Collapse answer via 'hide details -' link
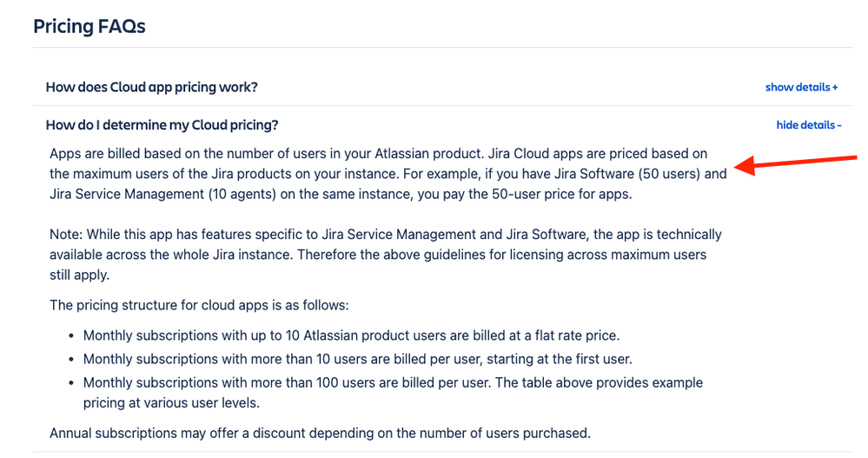868x458 pixels. point(809,124)
